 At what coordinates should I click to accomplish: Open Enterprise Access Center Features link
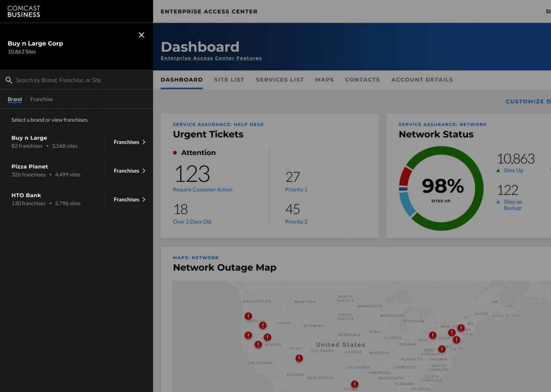(x=211, y=58)
